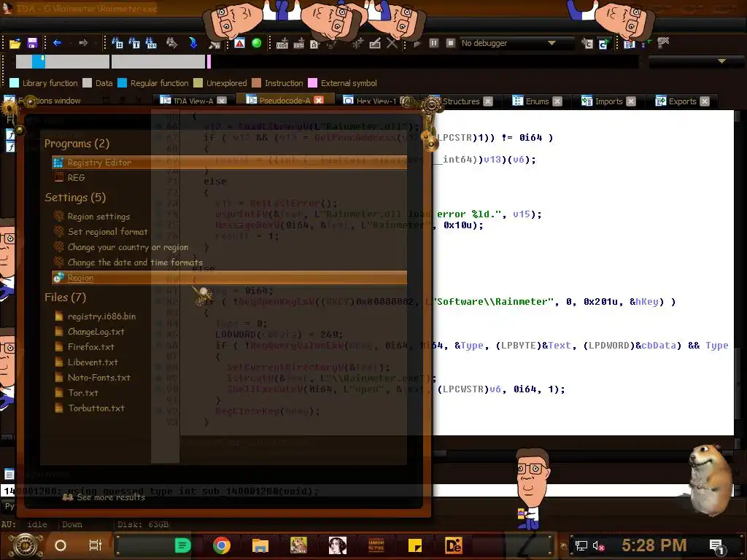The width and height of the screenshot is (747, 560).
Task: Click the muted volume tray icon
Action: [x=598, y=545]
